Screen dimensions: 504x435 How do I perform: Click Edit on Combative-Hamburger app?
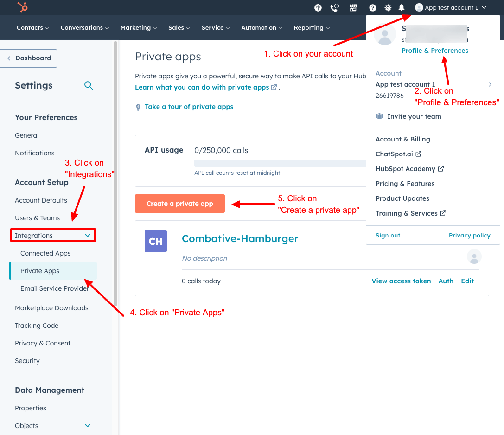click(x=467, y=281)
